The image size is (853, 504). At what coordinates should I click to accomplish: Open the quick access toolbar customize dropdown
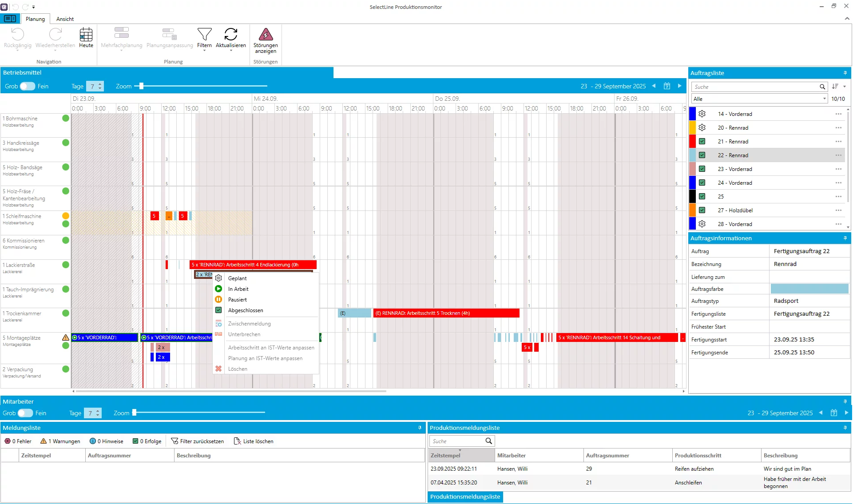(x=34, y=7)
